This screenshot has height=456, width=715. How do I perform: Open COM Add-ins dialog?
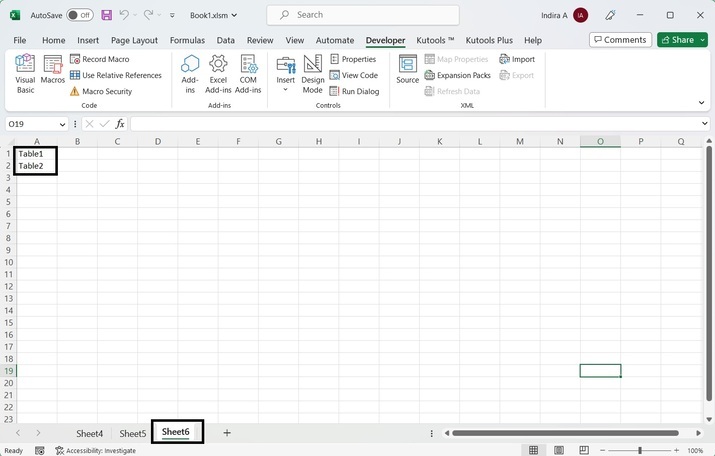coord(248,74)
